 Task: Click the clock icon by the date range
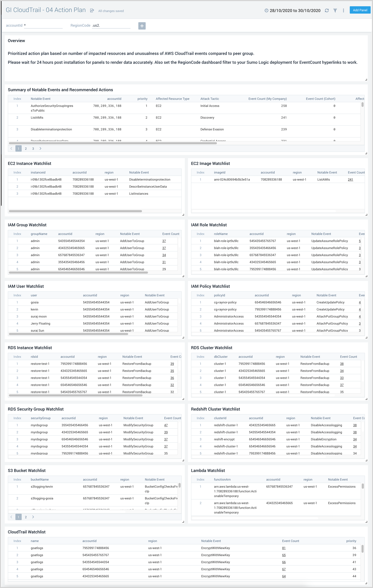[266, 10]
